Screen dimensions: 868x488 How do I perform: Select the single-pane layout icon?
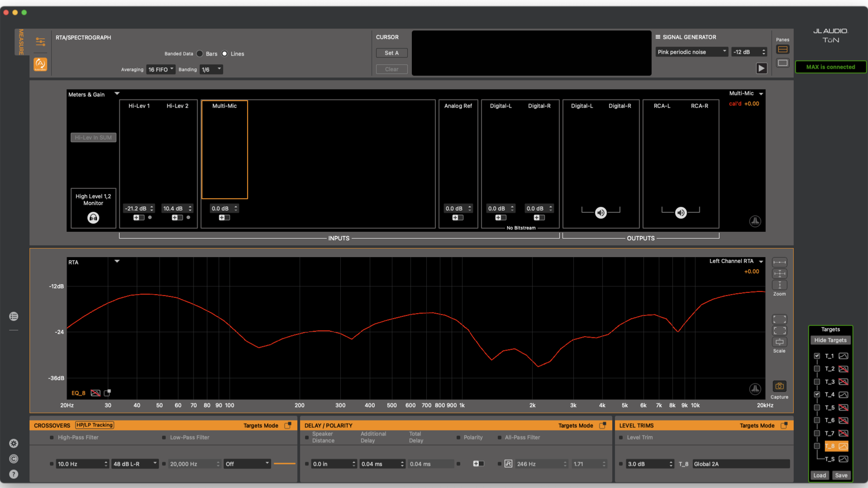tap(783, 63)
